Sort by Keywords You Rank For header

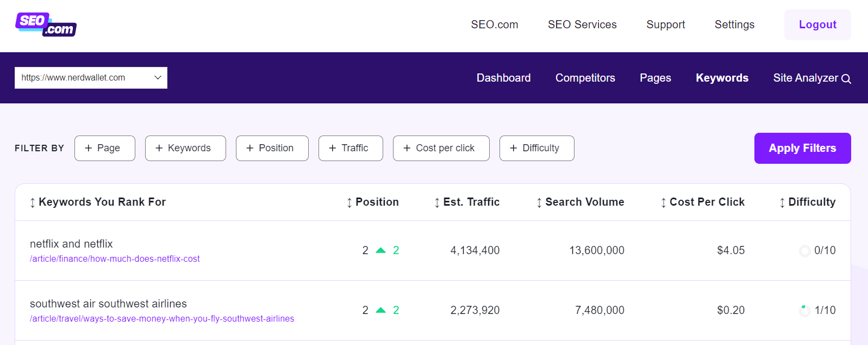102,202
